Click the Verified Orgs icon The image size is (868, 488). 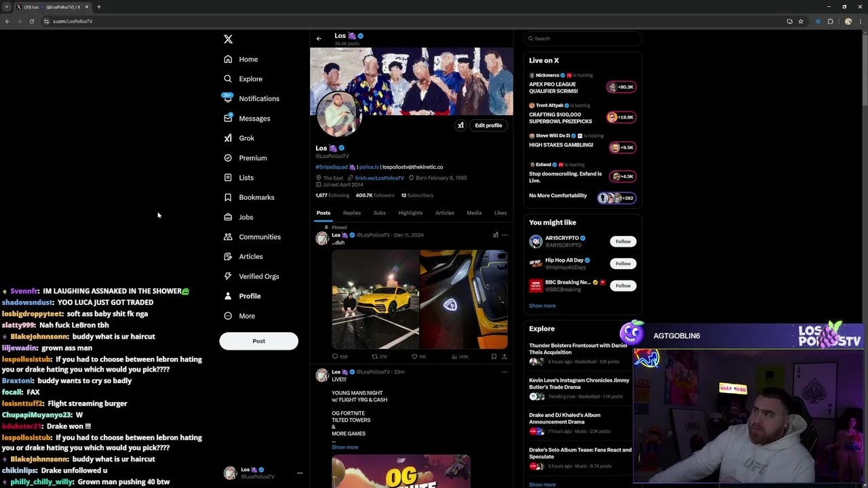click(x=228, y=276)
